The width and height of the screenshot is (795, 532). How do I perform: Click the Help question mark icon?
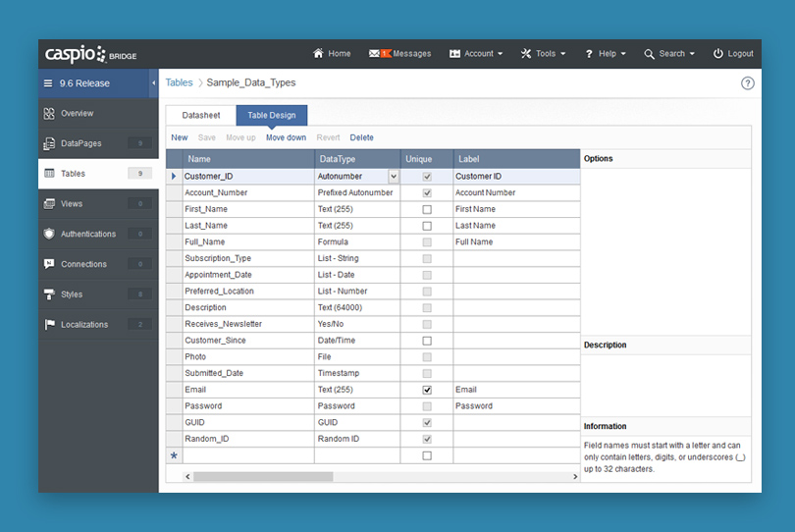pos(589,54)
